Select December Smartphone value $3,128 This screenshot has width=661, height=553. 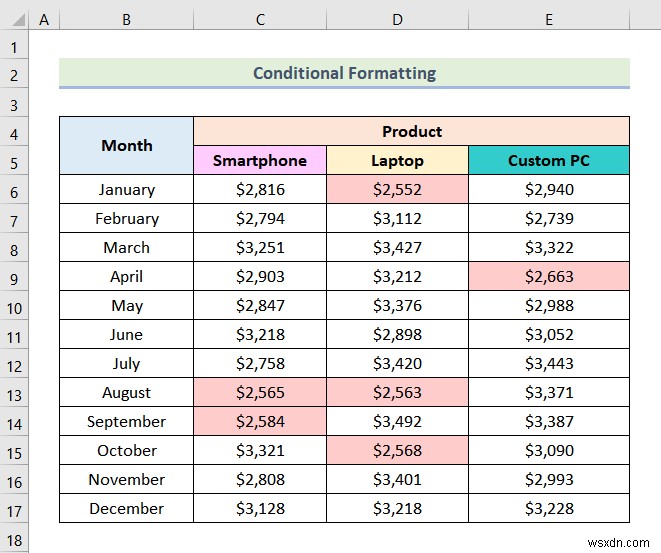260,508
